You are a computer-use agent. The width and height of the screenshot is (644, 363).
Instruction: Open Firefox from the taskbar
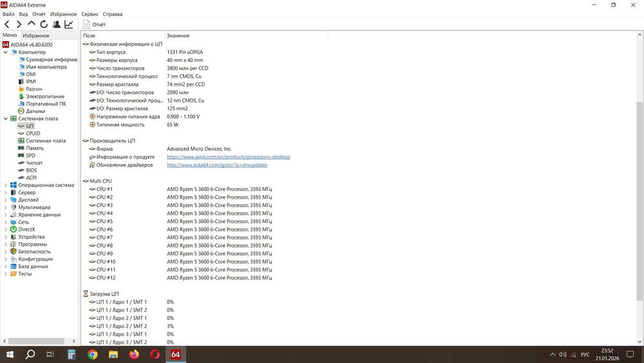tap(134, 355)
